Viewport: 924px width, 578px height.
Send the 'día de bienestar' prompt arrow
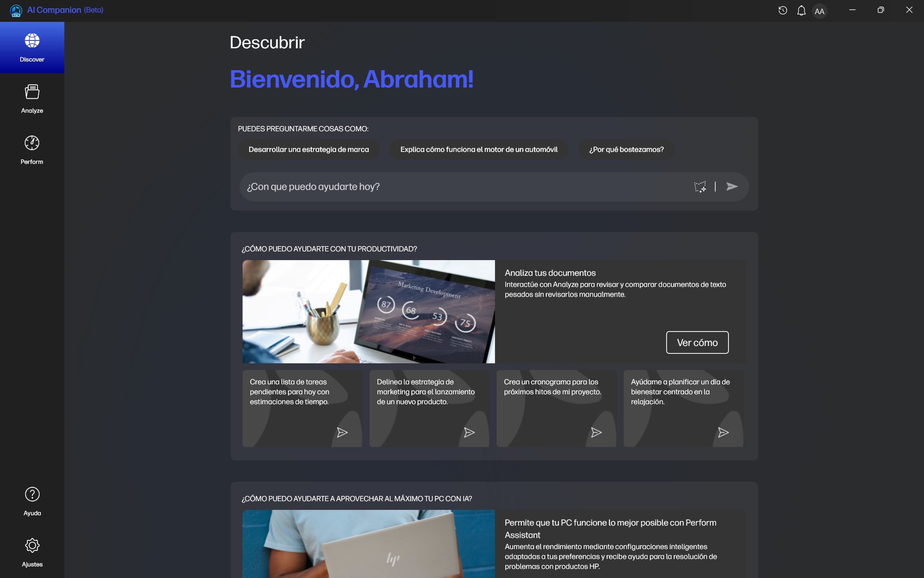[x=724, y=432]
